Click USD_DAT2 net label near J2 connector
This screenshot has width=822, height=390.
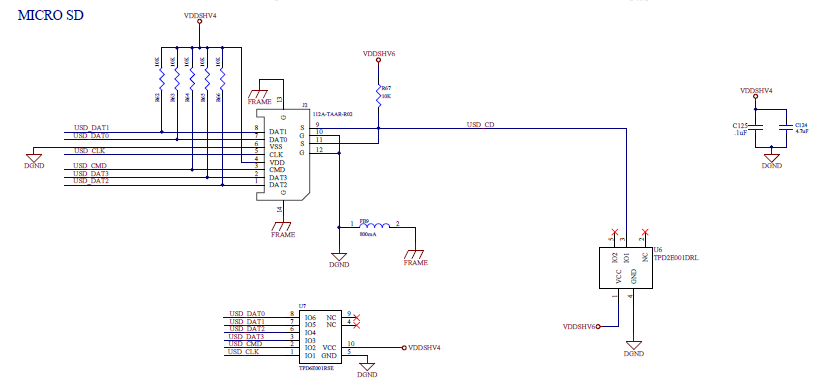(x=91, y=181)
